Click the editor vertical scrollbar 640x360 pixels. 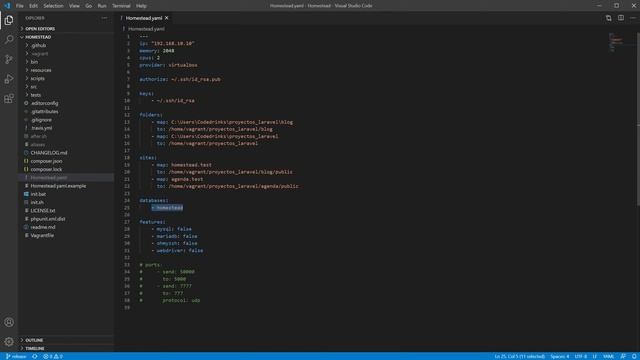click(x=638, y=118)
